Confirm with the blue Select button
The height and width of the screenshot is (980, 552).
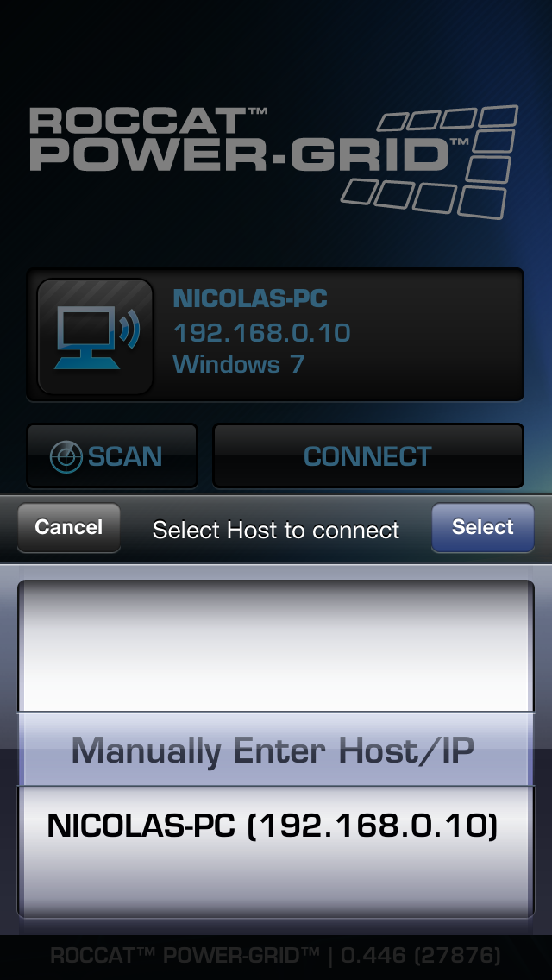pyautogui.click(x=483, y=527)
